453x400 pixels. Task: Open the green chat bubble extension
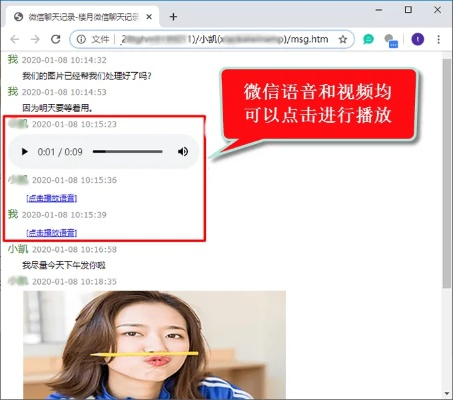point(368,39)
